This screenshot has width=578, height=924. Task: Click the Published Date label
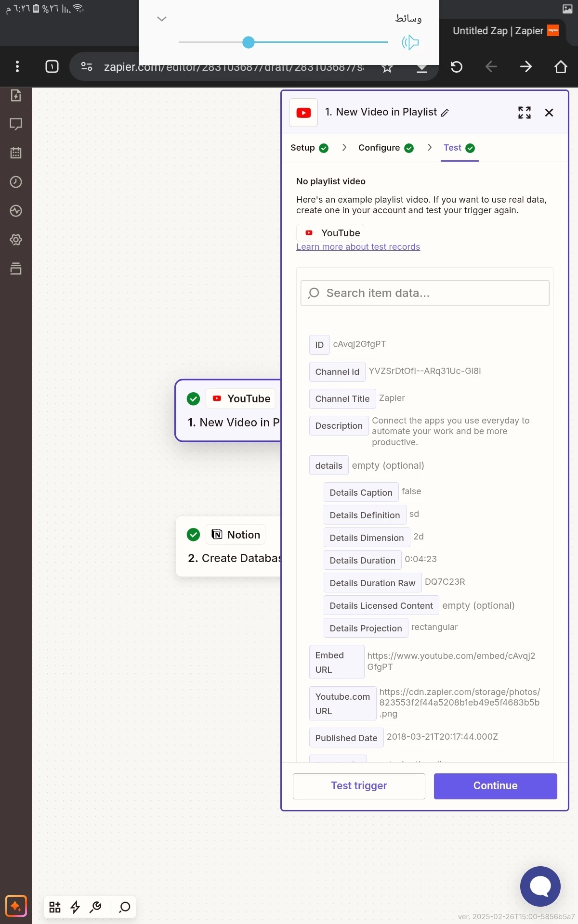point(346,738)
